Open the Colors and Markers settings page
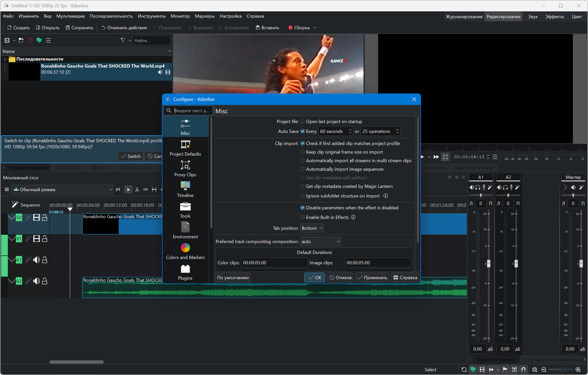This screenshot has height=375, width=588. 185,251
